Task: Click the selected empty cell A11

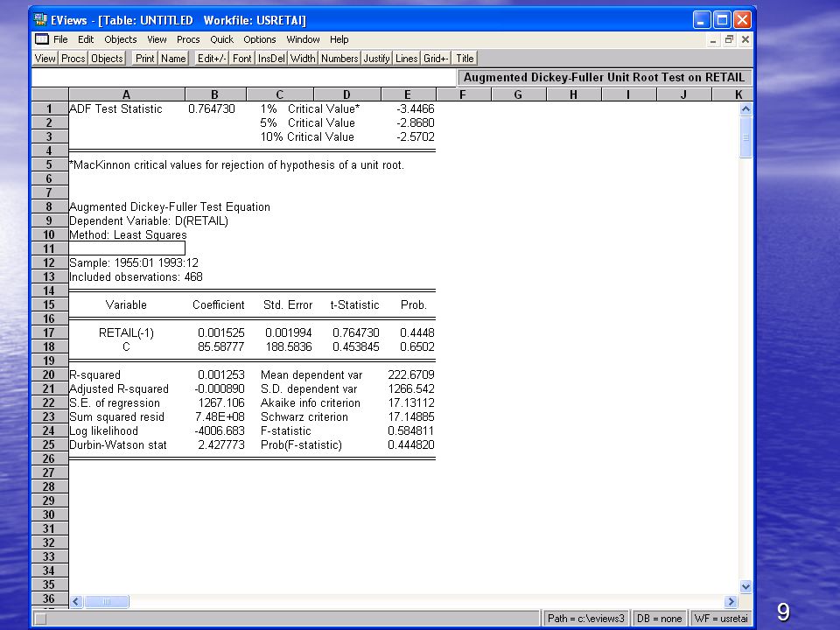Action: (127, 248)
